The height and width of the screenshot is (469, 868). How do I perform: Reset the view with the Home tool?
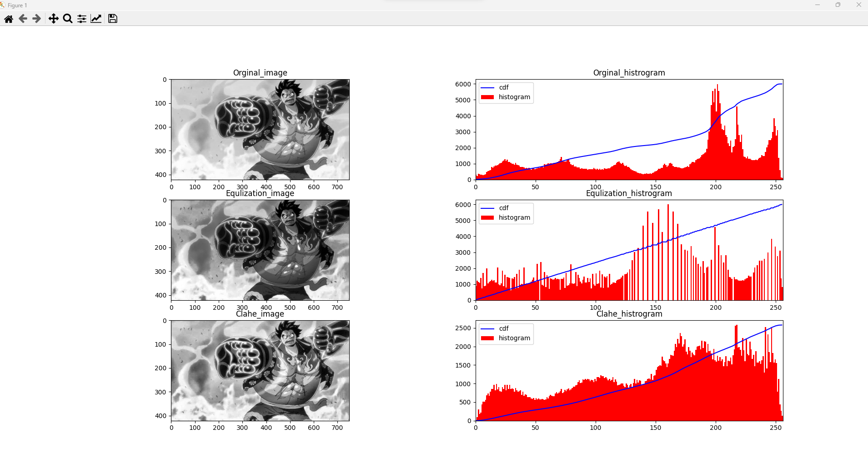pos(8,19)
